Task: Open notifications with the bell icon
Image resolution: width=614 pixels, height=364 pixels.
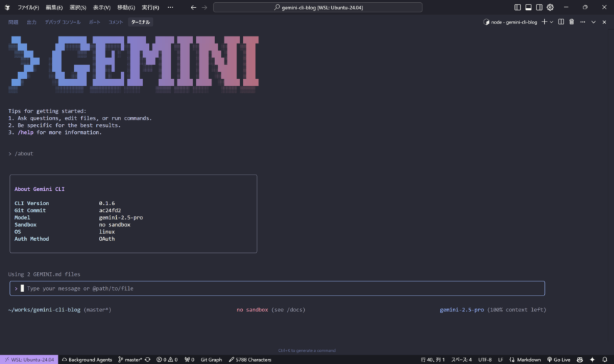Action: coord(605,360)
